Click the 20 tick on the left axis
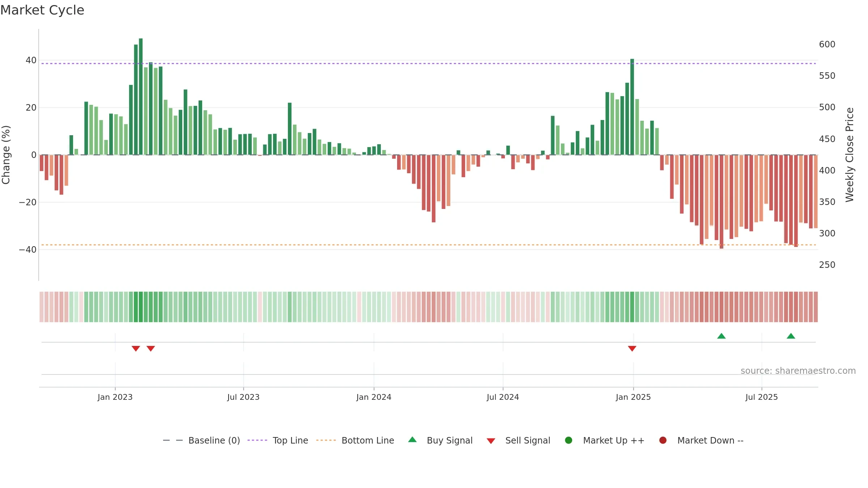The width and height of the screenshot is (868, 488). (x=31, y=108)
